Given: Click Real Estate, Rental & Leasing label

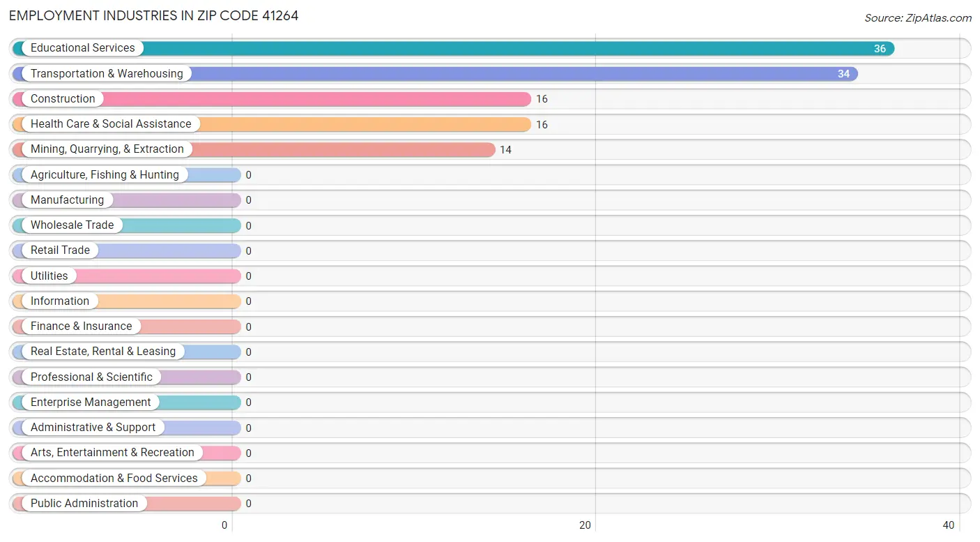Looking at the screenshot, I should 103,352.
